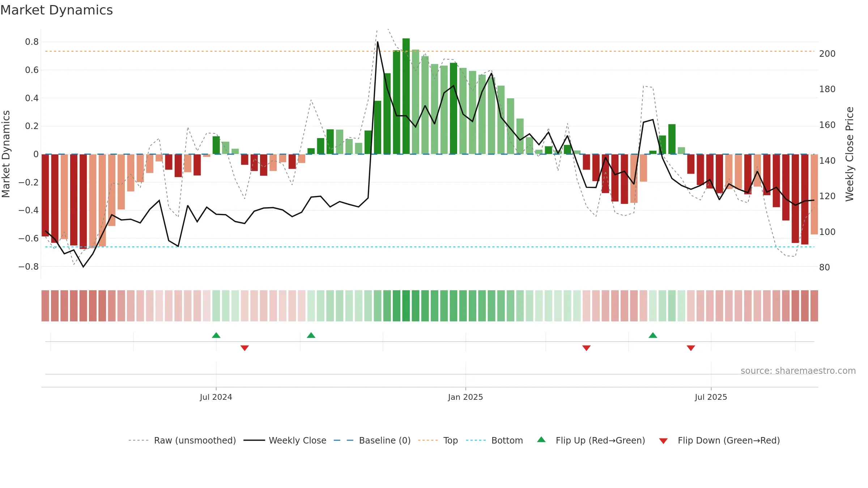Click the 0.6 left axis tick label

[x=32, y=70]
